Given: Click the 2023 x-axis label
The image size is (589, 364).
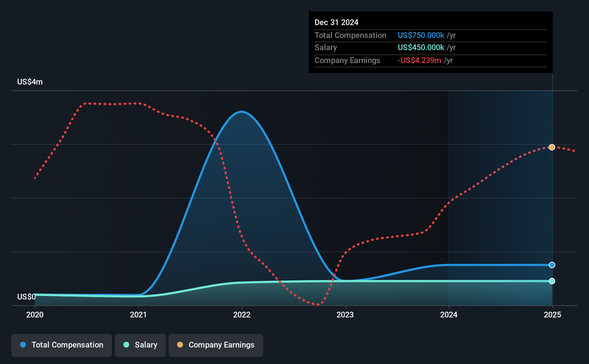Looking at the screenshot, I should coord(345,315).
